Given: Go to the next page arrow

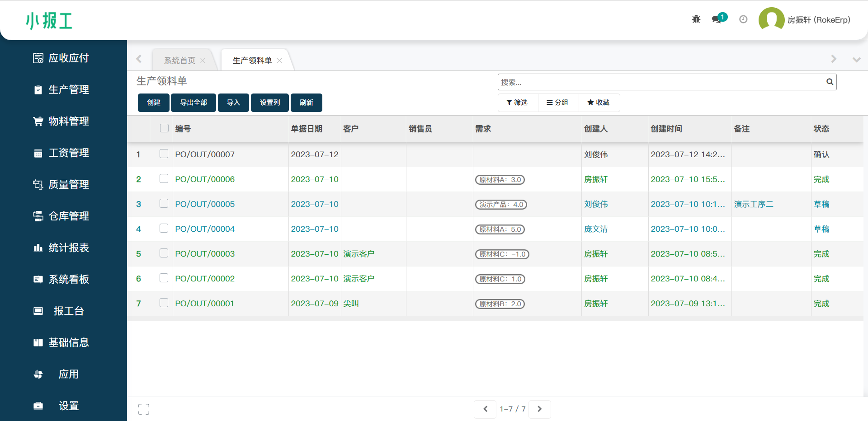Looking at the screenshot, I should pos(539,409).
